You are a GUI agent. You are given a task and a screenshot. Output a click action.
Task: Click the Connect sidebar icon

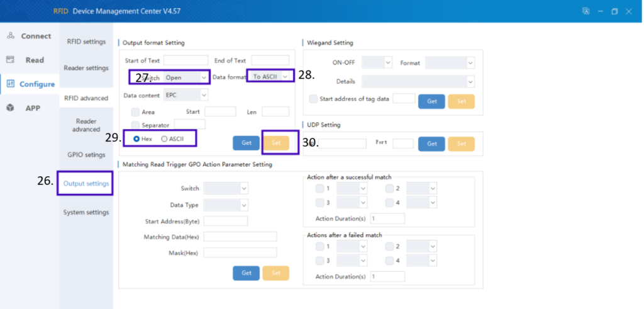click(11, 36)
